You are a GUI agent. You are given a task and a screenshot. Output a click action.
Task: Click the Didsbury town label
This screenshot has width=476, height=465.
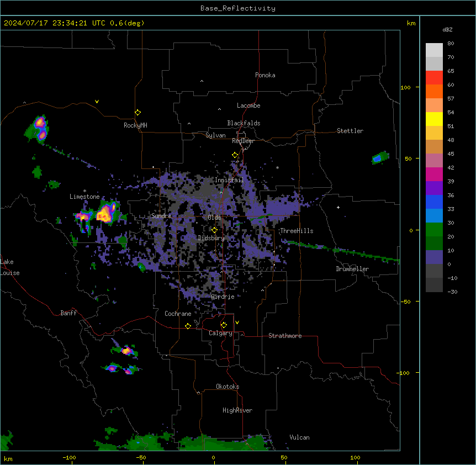point(211,238)
